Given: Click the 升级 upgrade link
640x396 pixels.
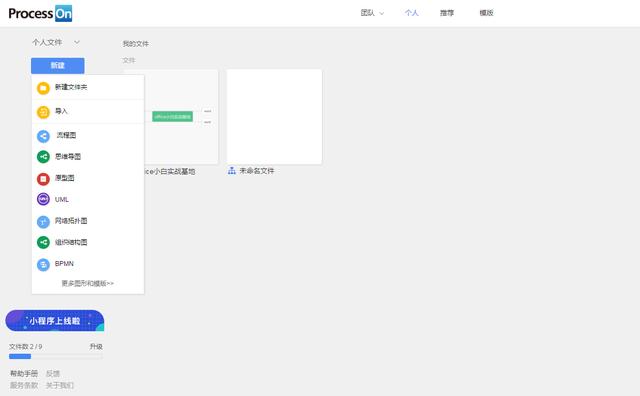Looking at the screenshot, I should (x=96, y=347).
